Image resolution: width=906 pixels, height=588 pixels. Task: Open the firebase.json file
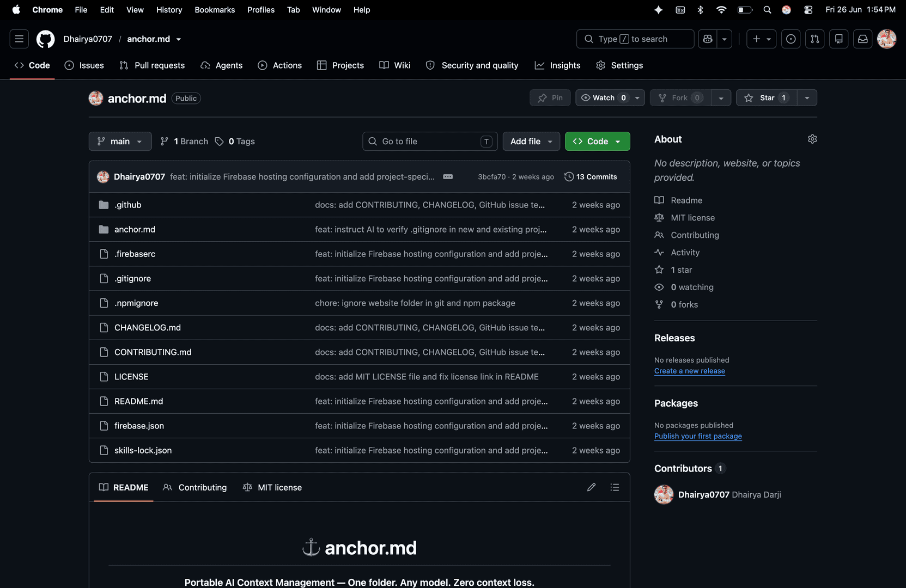pos(139,426)
